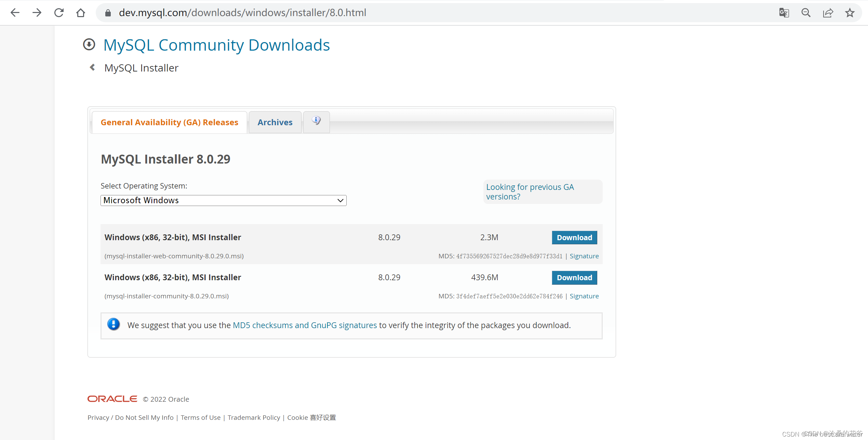
Task: Click the browser bookmark star icon
Action: [850, 13]
